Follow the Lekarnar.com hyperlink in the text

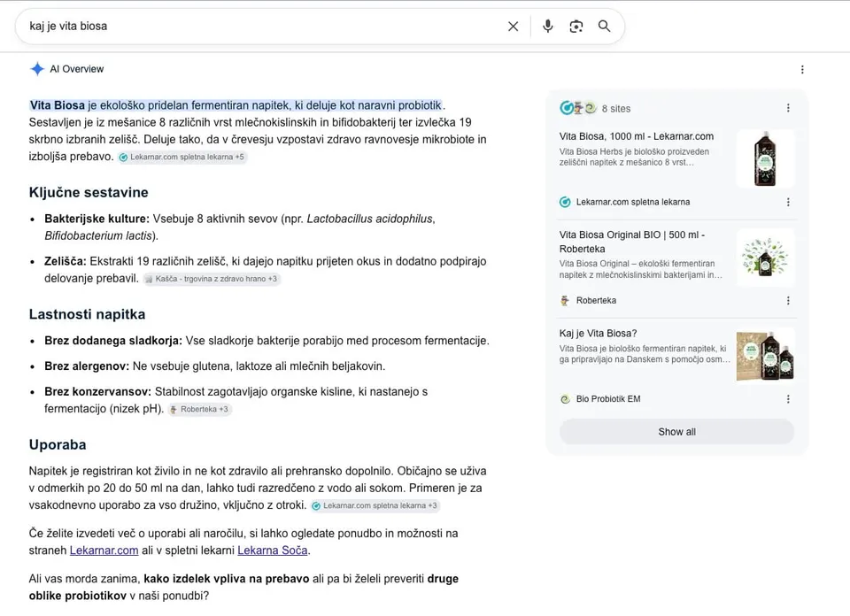[x=104, y=551]
